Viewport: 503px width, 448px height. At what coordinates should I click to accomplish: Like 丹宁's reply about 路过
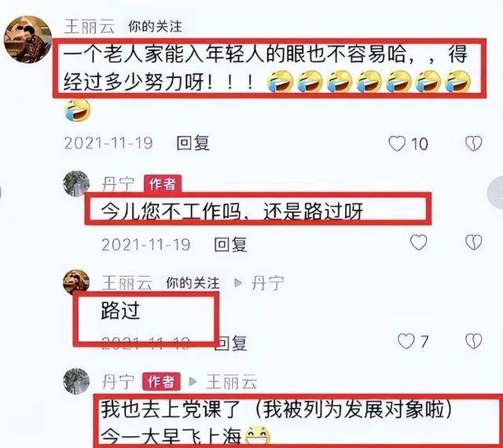coord(419,242)
